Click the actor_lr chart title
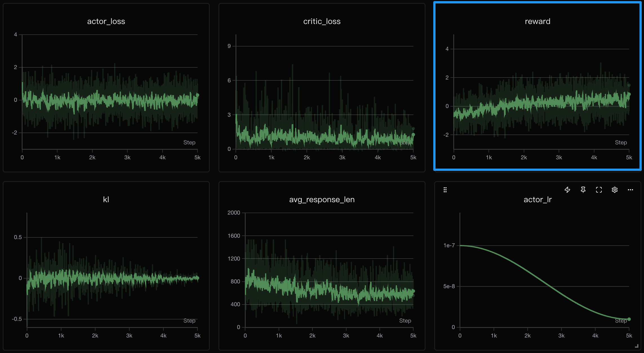This screenshot has width=644, height=353. coord(538,200)
